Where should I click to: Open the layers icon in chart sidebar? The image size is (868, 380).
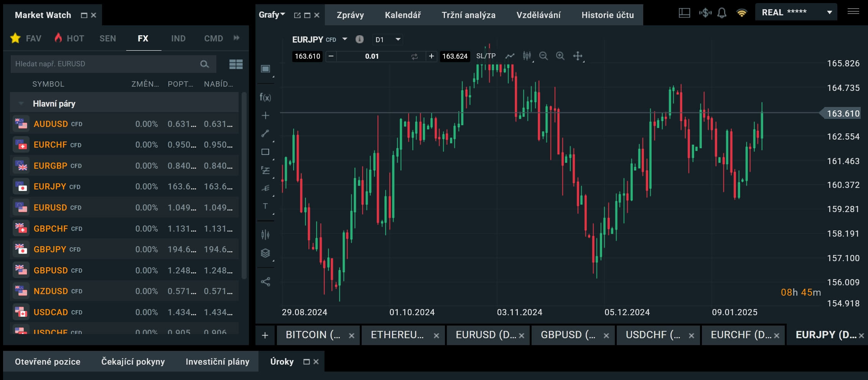(x=265, y=253)
